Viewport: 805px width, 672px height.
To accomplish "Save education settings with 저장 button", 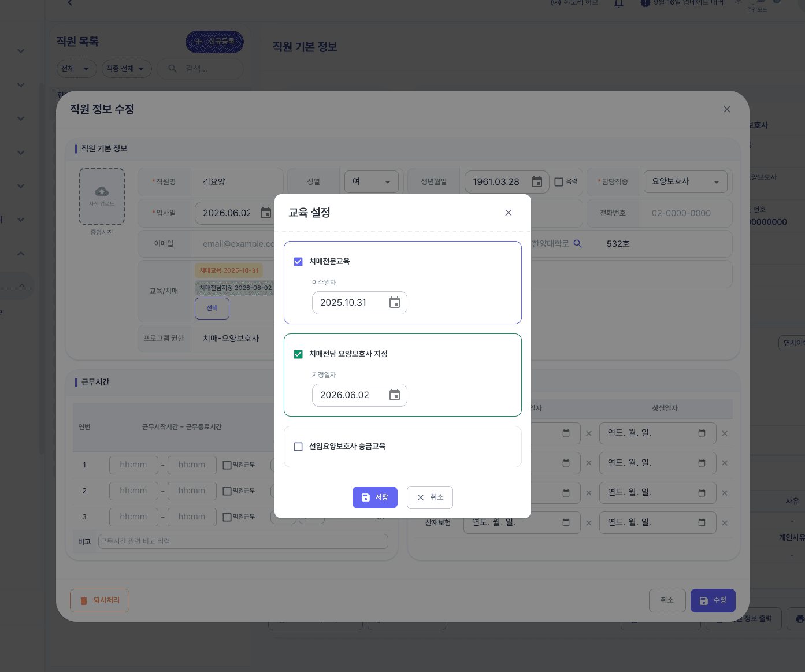I will pyautogui.click(x=375, y=497).
